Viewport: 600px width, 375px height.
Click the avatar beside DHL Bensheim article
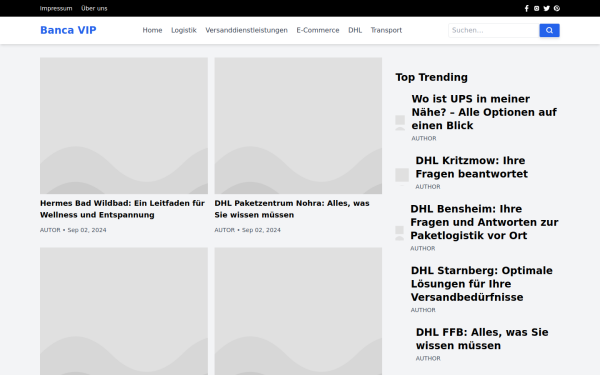click(399, 233)
